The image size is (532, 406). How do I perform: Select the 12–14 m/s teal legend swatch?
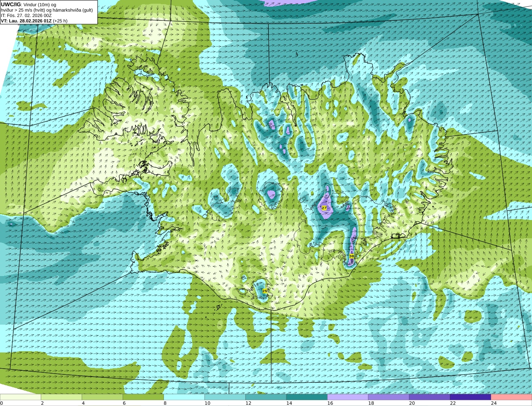click(266, 397)
